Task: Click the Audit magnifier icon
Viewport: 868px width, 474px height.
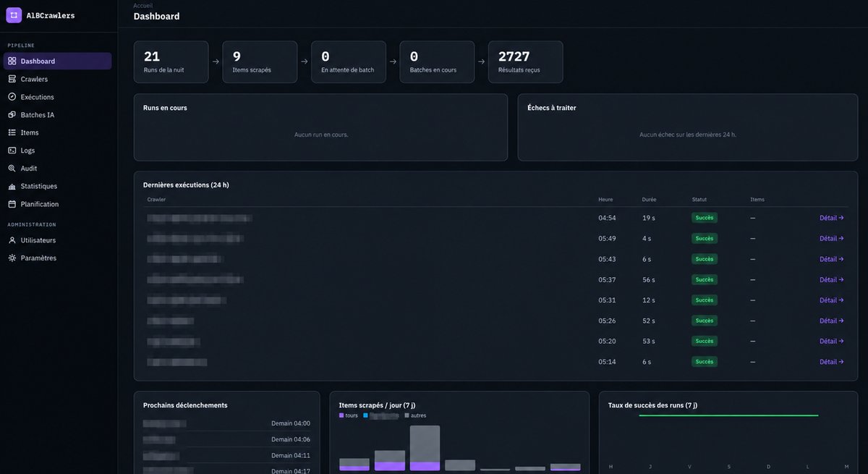Action: click(x=12, y=169)
